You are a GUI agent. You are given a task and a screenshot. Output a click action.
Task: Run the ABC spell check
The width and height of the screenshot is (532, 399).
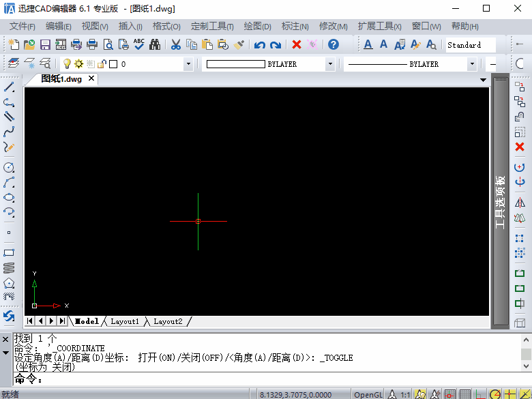[x=139, y=44]
